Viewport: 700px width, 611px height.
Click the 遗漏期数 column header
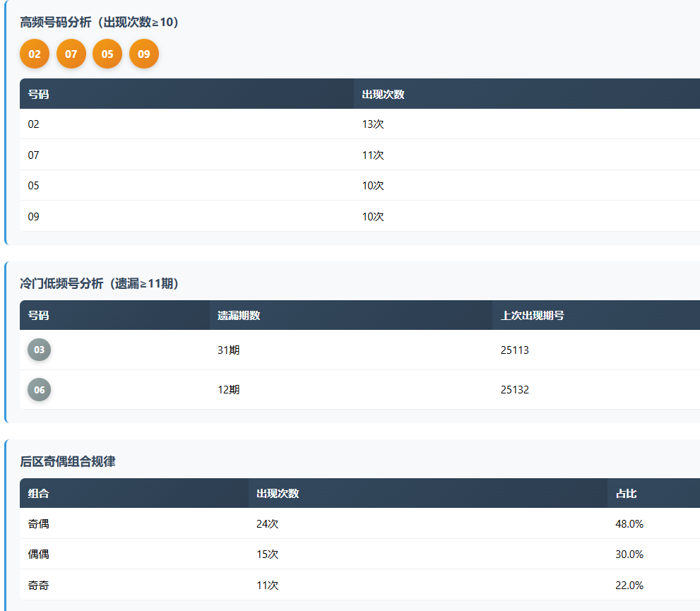pos(239,316)
